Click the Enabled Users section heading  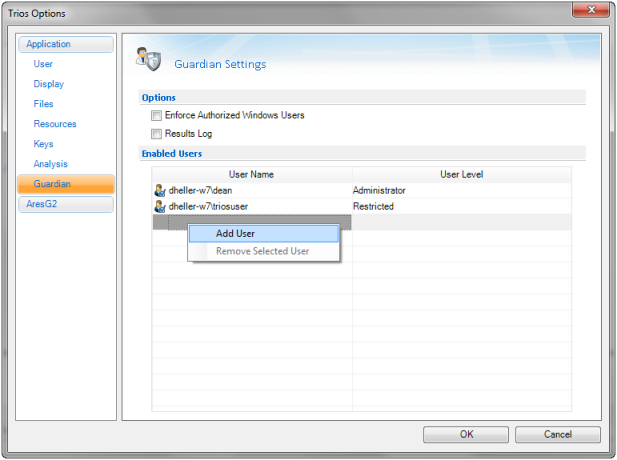[x=172, y=153]
